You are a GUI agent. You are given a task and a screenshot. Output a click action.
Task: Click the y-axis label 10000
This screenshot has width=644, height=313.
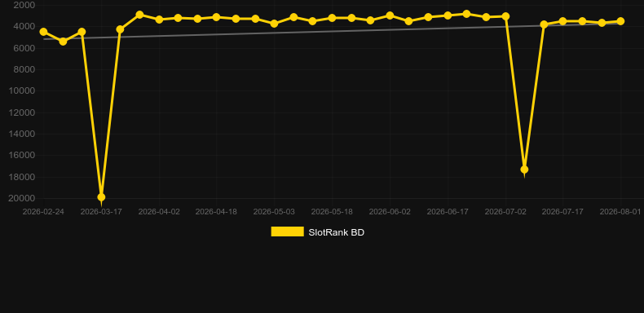pos(22,90)
